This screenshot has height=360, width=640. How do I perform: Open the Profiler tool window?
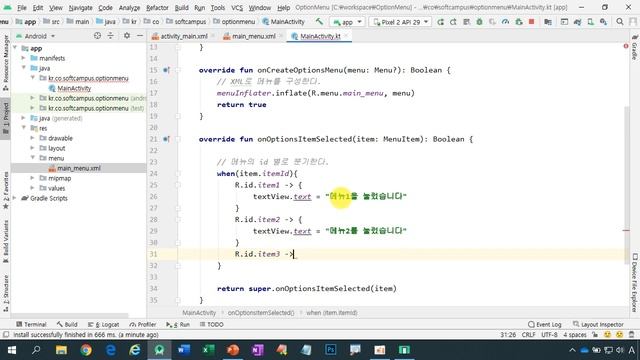click(x=143, y=324)
